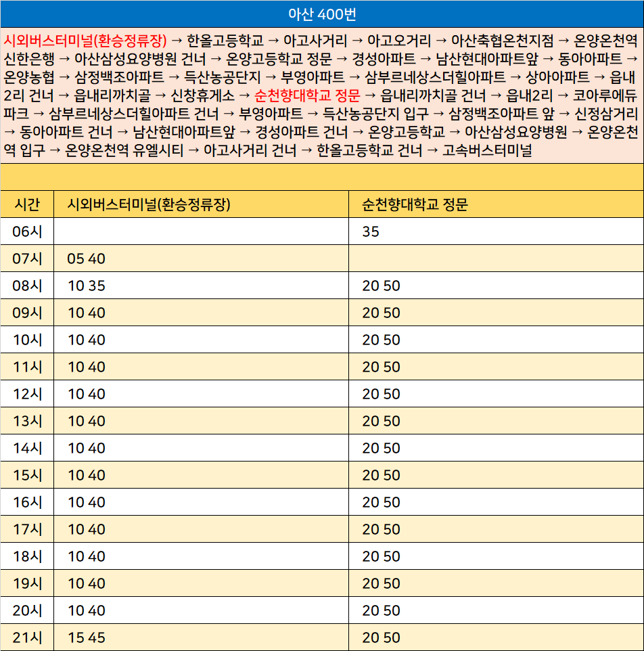This screenshot has width=644, height=651.
Task: Select the 16시 row label
Action: click(27, 502)
